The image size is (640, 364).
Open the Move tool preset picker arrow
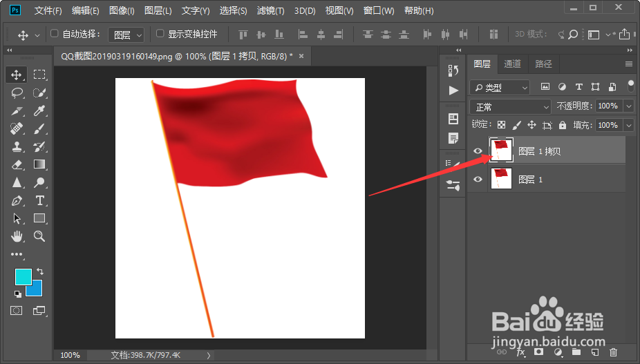click(37, 35)
